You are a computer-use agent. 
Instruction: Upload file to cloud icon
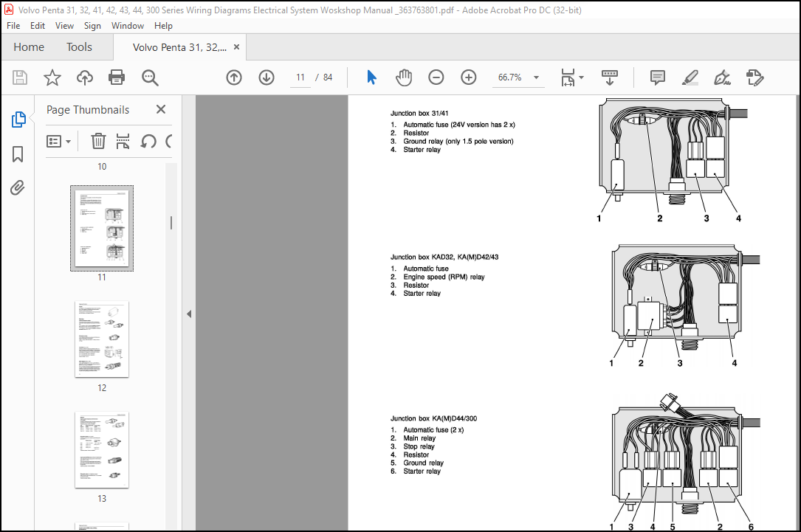click(85, 77)
